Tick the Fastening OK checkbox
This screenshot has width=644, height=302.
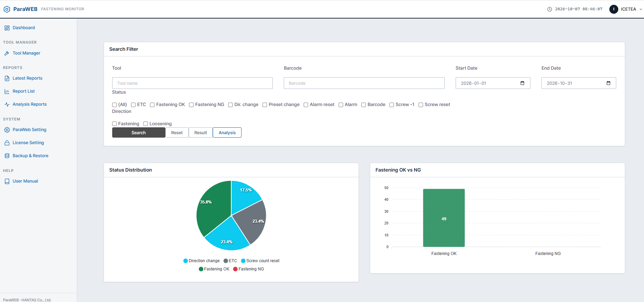(x=152, y=105)
